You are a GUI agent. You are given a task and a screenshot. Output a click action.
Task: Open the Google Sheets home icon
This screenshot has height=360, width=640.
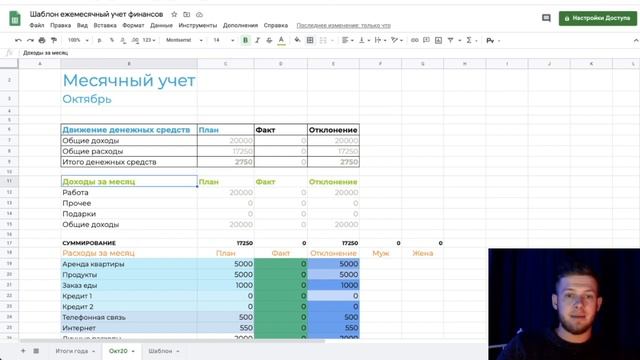[15, 18]
